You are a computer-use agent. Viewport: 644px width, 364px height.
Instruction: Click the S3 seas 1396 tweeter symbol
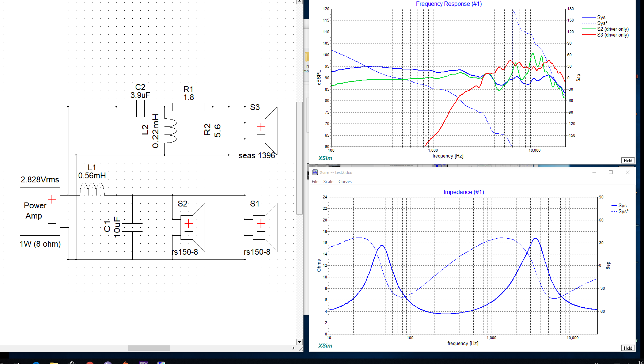(x=265, y=130)
